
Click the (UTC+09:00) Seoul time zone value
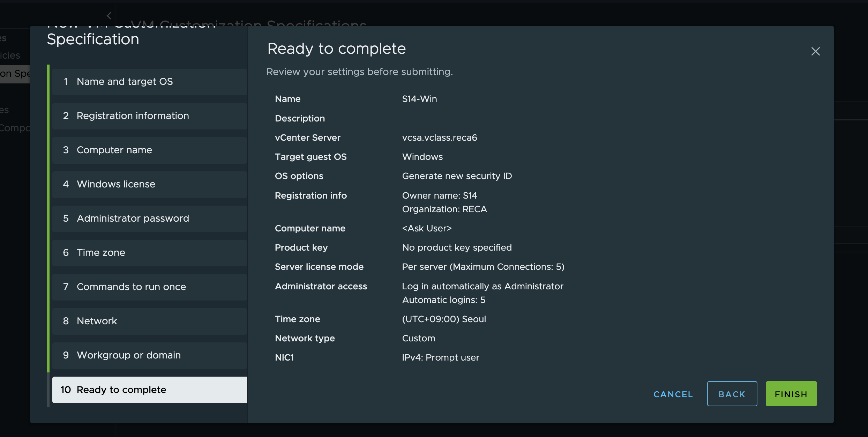click(444, 319)
